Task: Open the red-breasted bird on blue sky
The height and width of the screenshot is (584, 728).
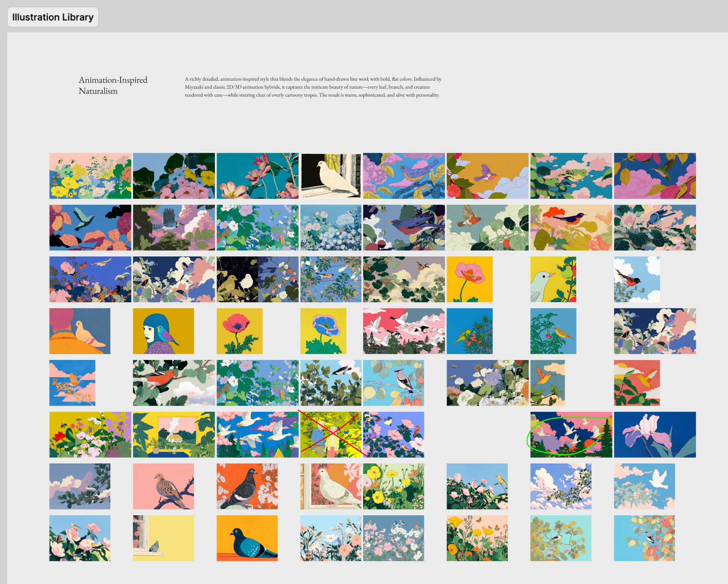Action: pyautogui.click(x=637, y=279)
